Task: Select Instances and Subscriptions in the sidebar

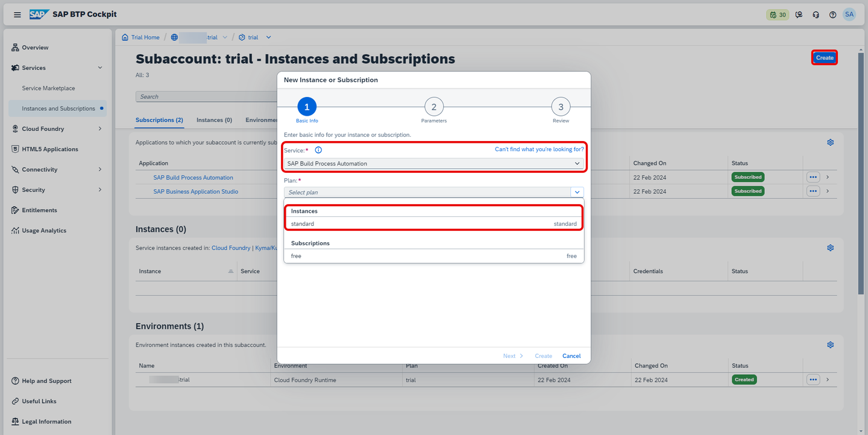Action: pyautogui.click(x=58, y=108)
